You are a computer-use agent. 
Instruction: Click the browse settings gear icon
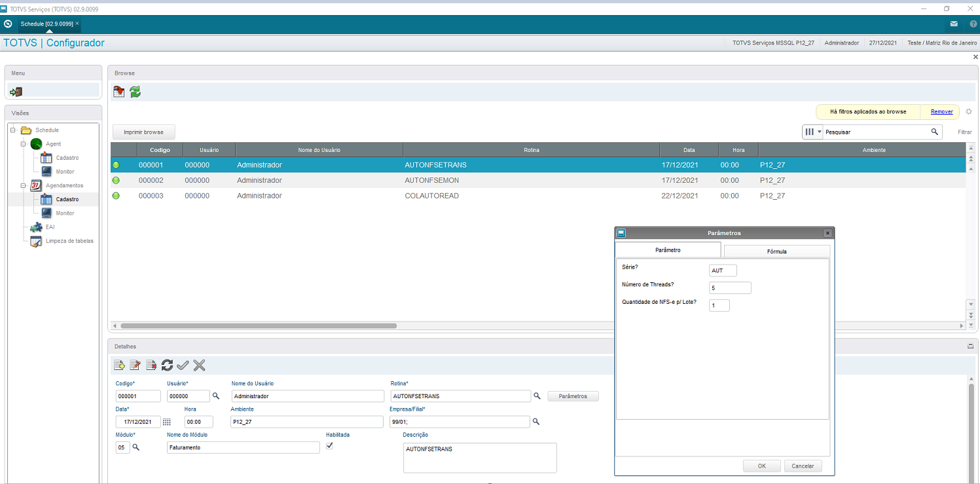[969, 111]
